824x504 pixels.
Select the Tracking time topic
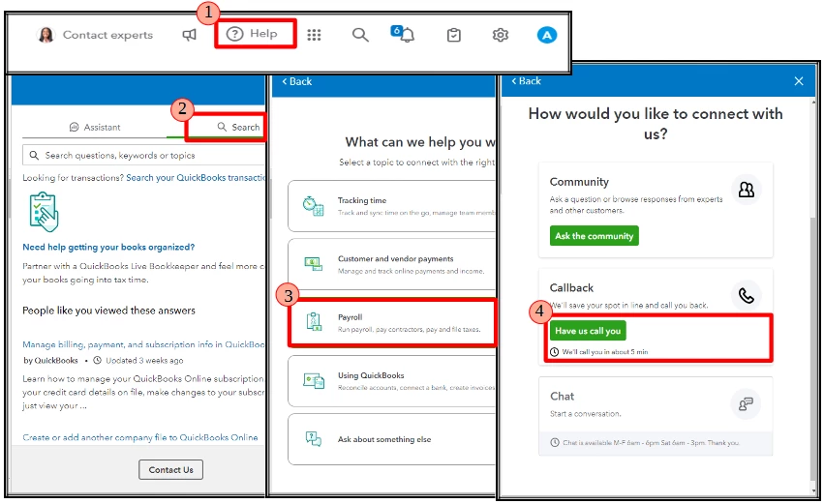tap(391, 206)
